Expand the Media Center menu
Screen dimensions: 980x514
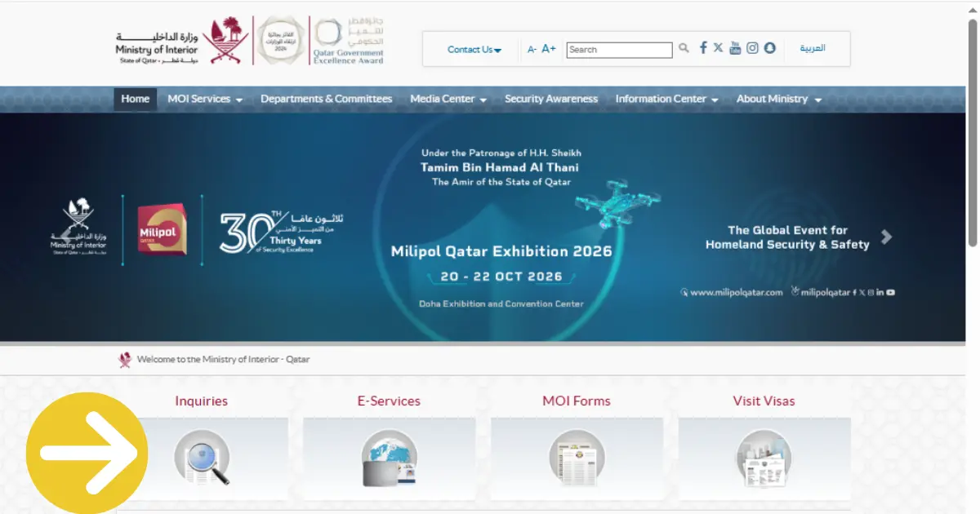pyautogui.click(x=448, y=99)
